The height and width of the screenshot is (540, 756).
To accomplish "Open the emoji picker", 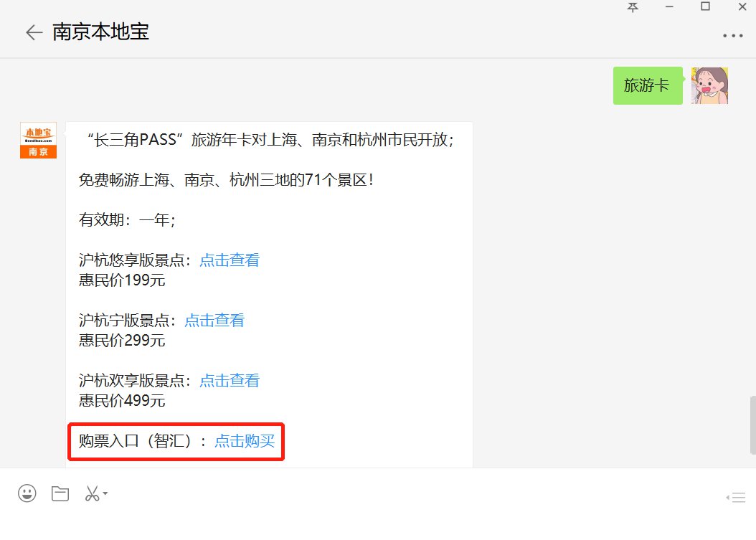I will tap(27, 493).
